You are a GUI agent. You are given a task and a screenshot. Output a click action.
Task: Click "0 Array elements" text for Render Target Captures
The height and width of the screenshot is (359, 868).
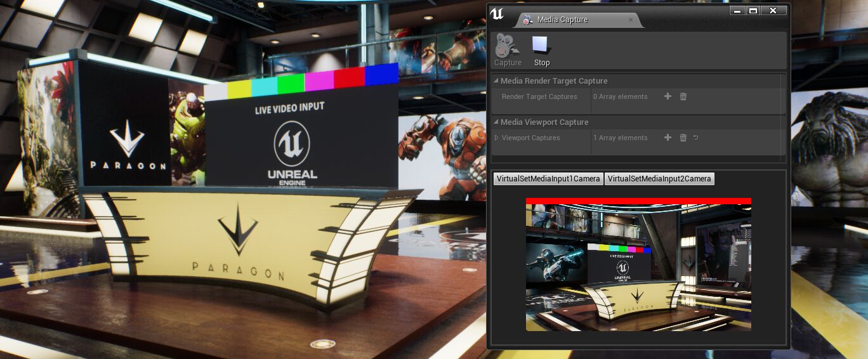pos(621,96)
